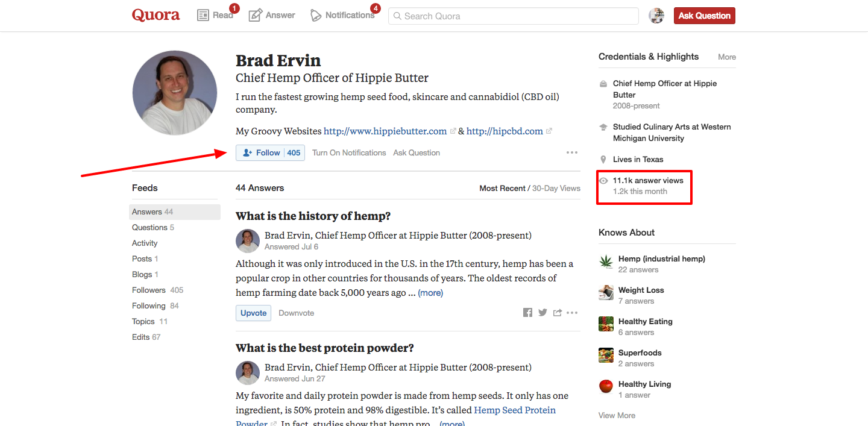Click the Search Quora field
868x426 pixels.
tap(513, 16)
